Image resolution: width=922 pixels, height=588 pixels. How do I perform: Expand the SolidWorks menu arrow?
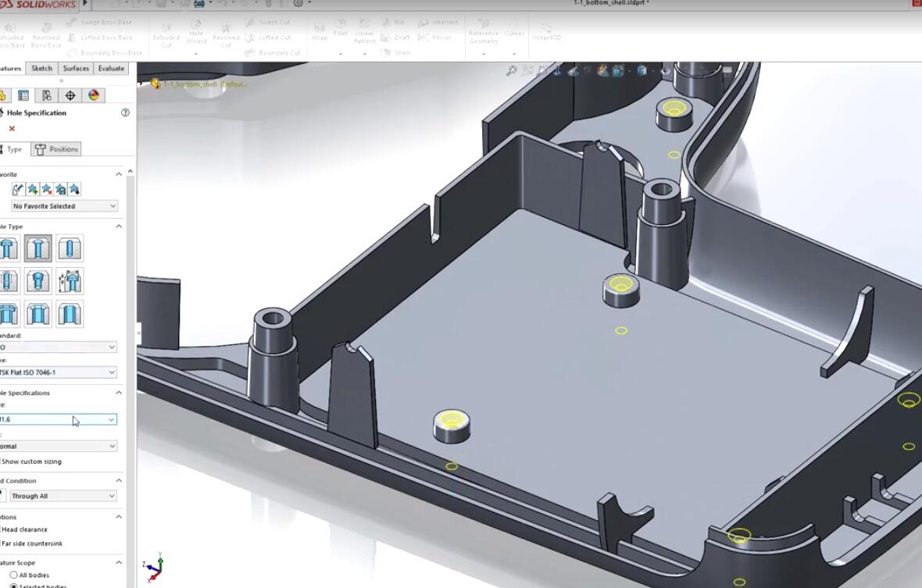pyautogui.click(x=85, y=4)
